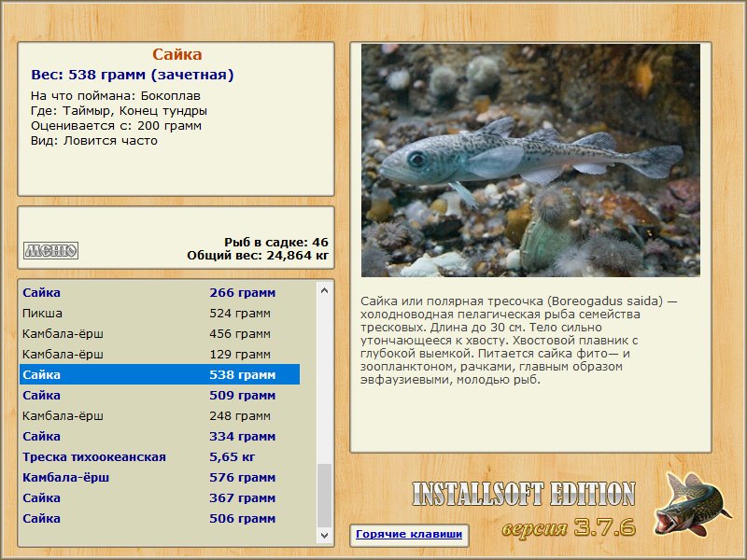This screenshot has width=747, height=560.
Task: Select Сайка 509 грамм row
Action: click(x=160, y=395)
